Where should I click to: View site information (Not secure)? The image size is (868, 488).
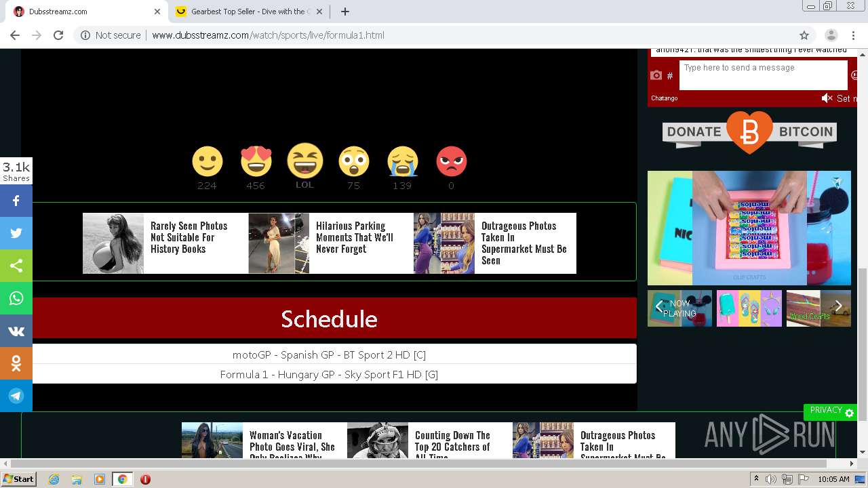tap(111, 35)
